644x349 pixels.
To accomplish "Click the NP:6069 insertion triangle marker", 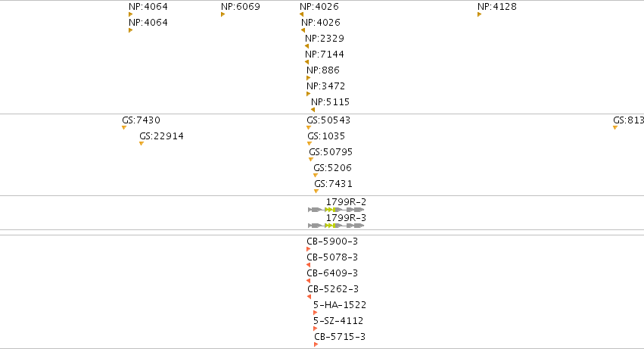I will pos(222,14).
